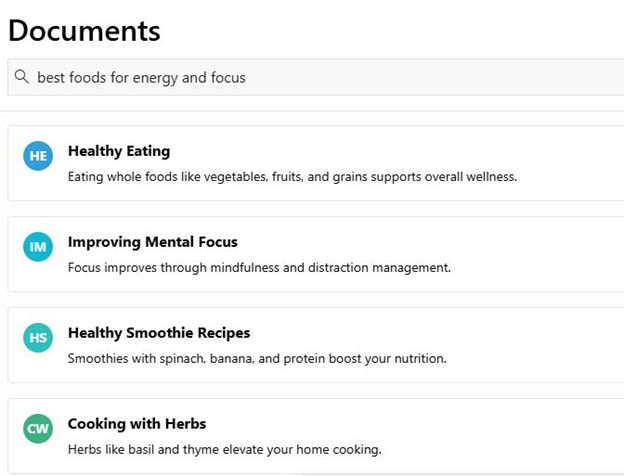
Task: Click the CW avatar icon
Action: coord(38,429)
